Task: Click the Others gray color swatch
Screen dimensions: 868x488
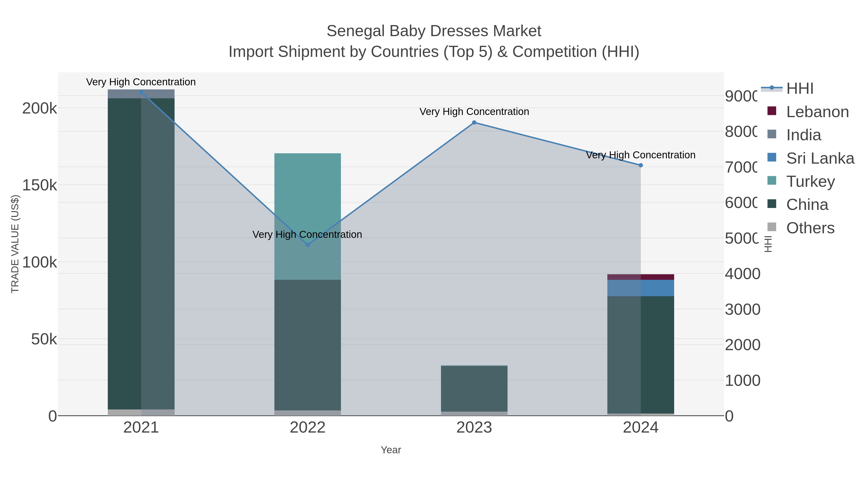Action: pyautogui.click(x=772, y=227)
